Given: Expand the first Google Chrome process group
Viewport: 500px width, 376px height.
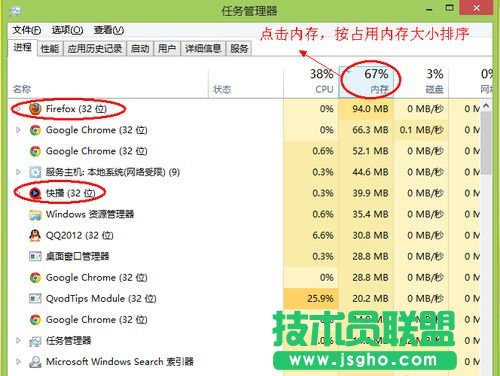Looking at the screenshot, I should (x=18, y=130).
